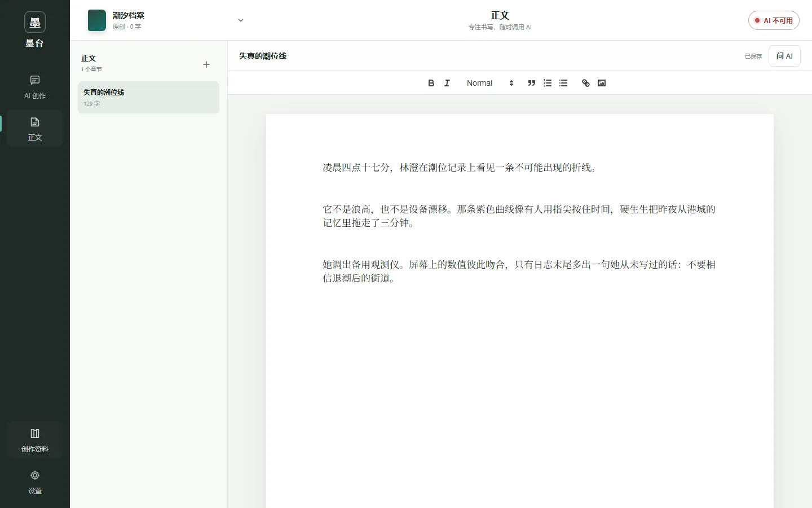812x508 pixels.
Task: Insert a blockquote
Action: coord(532,83)
